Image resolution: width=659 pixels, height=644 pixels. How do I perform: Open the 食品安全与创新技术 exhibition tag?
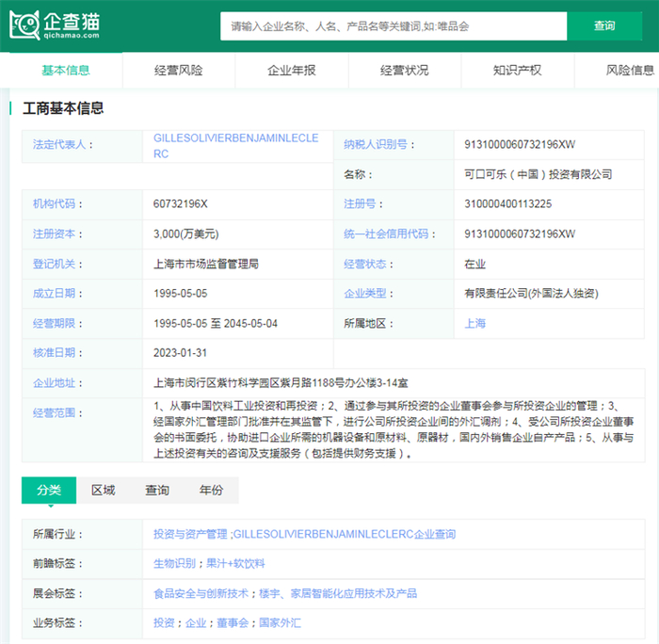click(x=201, y=593)
